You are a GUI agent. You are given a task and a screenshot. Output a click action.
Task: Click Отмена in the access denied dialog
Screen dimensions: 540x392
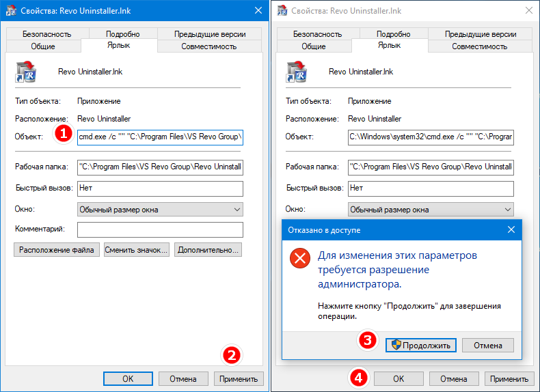487,345
